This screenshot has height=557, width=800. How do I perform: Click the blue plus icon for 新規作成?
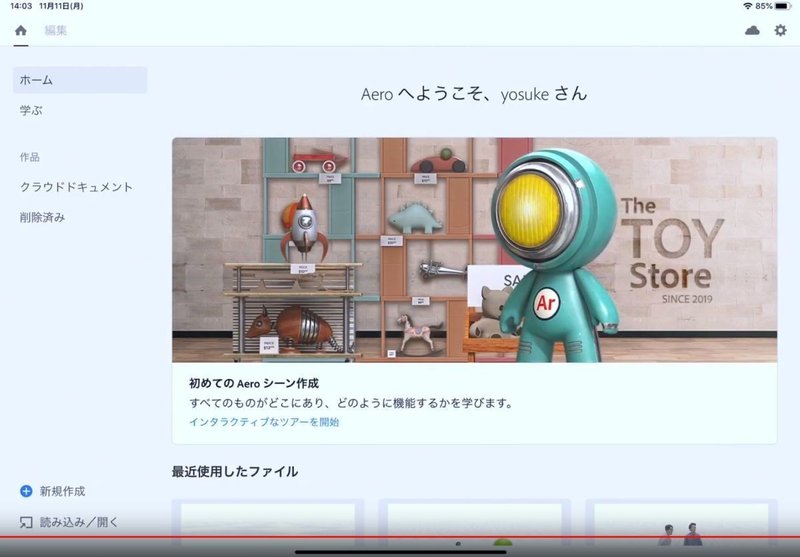[x=26, y=491]
